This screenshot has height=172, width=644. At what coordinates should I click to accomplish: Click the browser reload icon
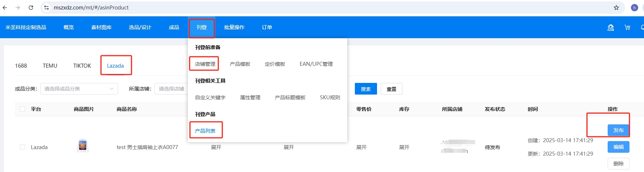coord(31,8)
